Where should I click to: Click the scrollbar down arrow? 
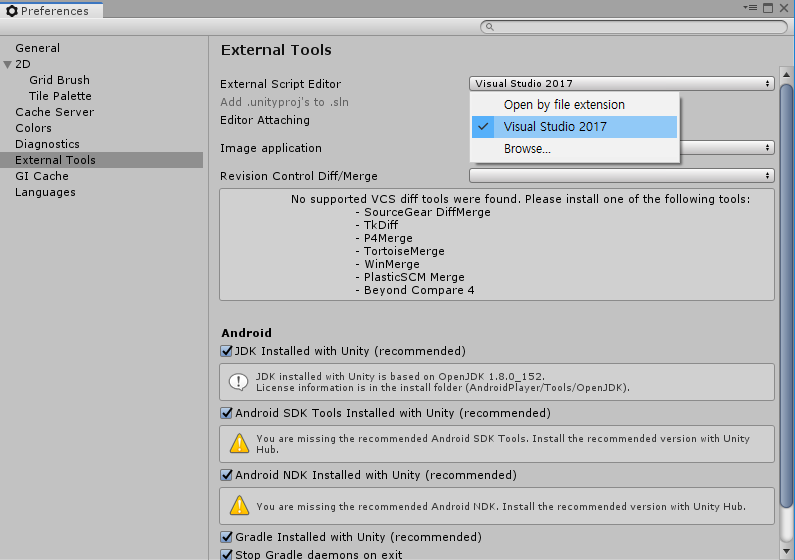point(786,551)
